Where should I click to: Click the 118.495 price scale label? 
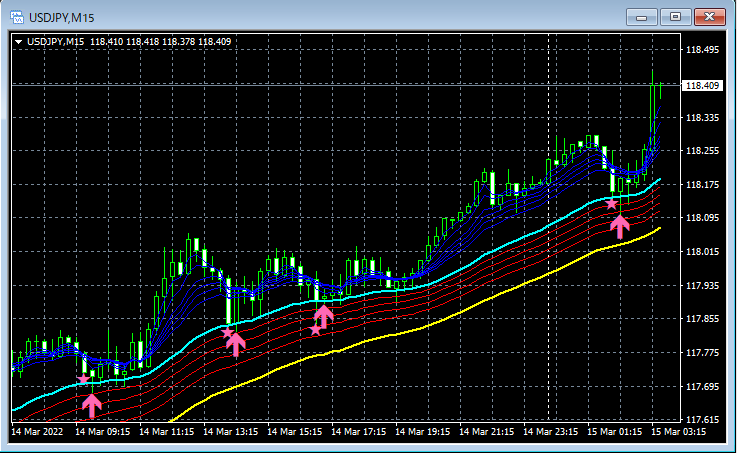[702, 50]
